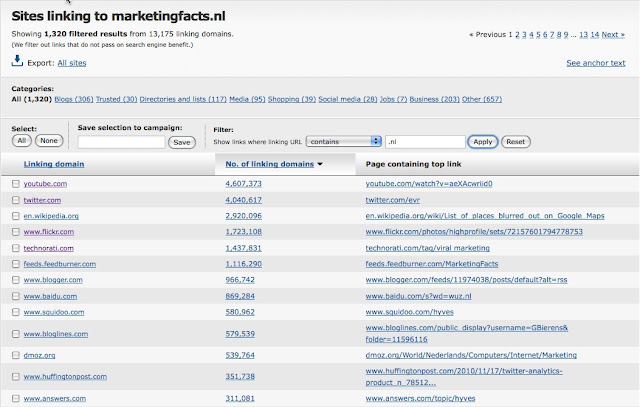Image resolution: width=640 pixels, height=407 pixels.
Task: Sort by No. of linking domains arrow
Action: point(320,164)
